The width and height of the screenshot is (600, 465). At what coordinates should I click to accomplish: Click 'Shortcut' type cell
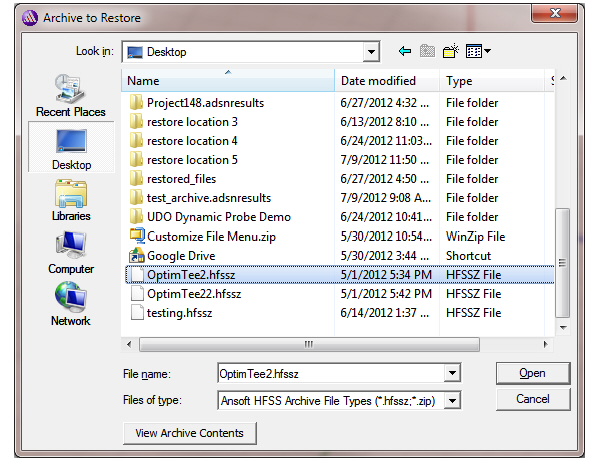[468, 256]
